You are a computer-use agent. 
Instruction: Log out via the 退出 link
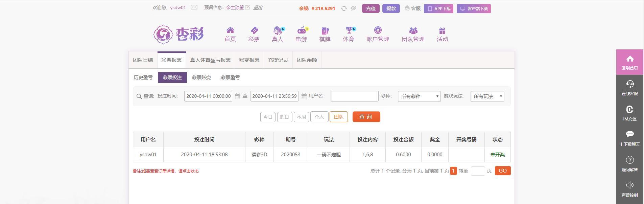(258, 7)
